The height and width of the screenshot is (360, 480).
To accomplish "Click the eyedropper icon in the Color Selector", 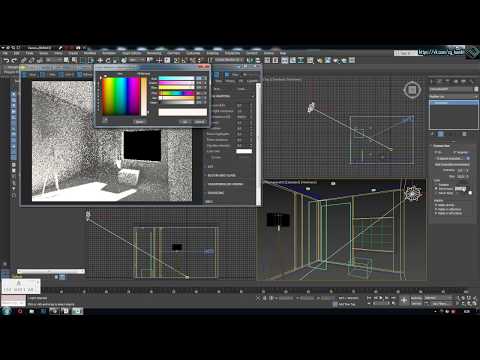I will [x=105, y=121].
